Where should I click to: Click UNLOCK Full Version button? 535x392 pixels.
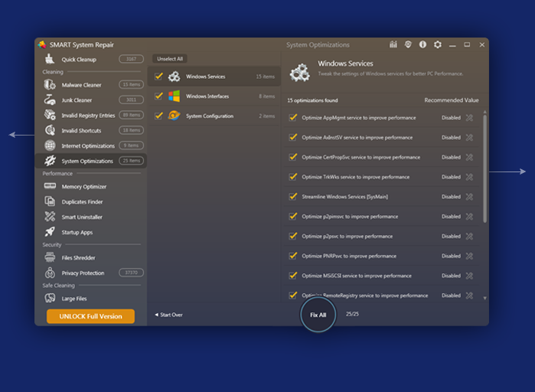(90, 316)
